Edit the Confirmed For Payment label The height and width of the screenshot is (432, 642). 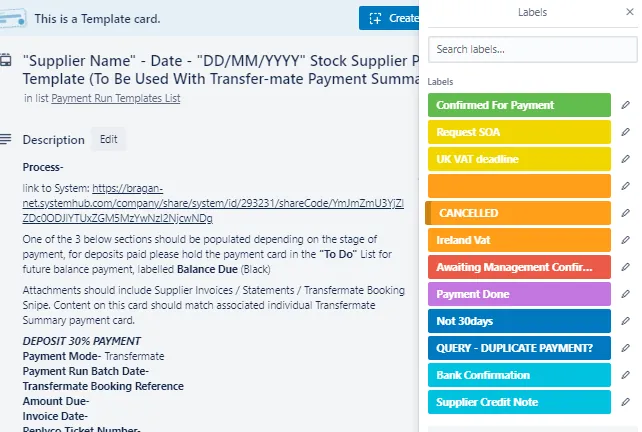coord(625,105)
